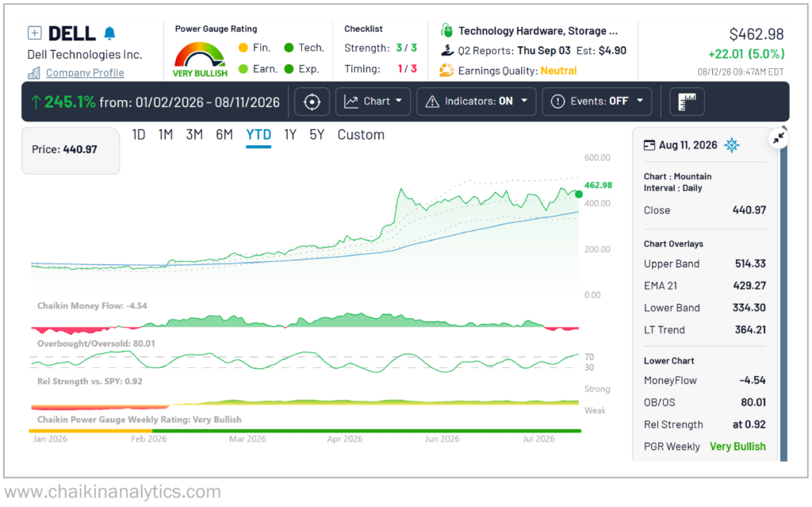The height and width of the screenshot is (507, 812).
Task: Click the industry hardware icon
Action: (x=446, y=31)
